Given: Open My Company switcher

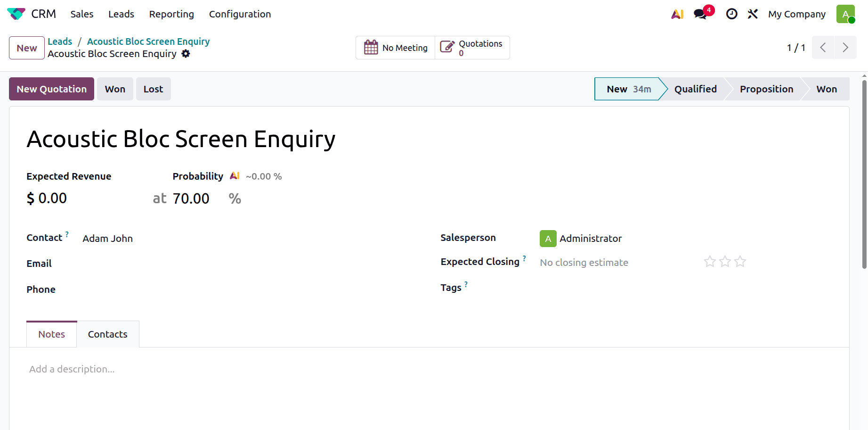Looking at the screenshot, I should pos(796,14).
